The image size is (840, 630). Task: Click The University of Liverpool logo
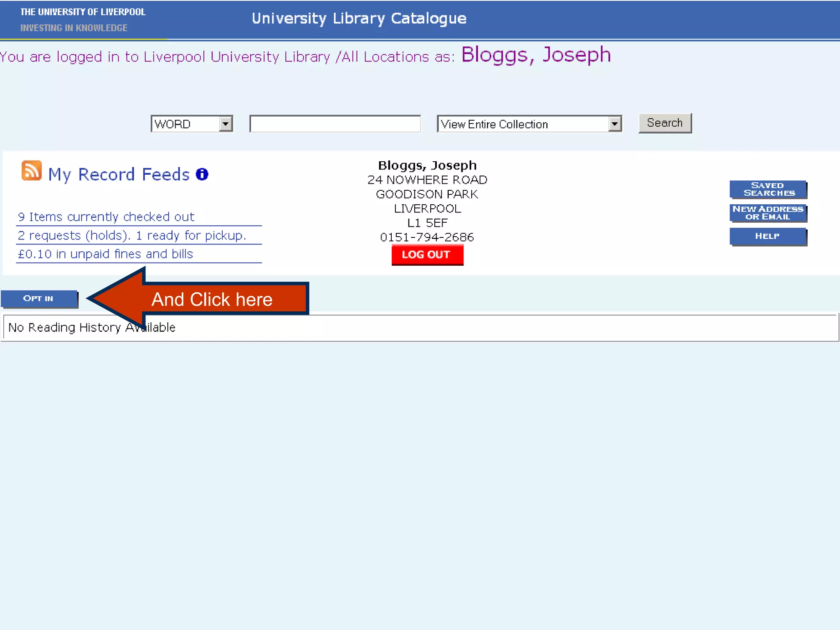tap(83, 19)
